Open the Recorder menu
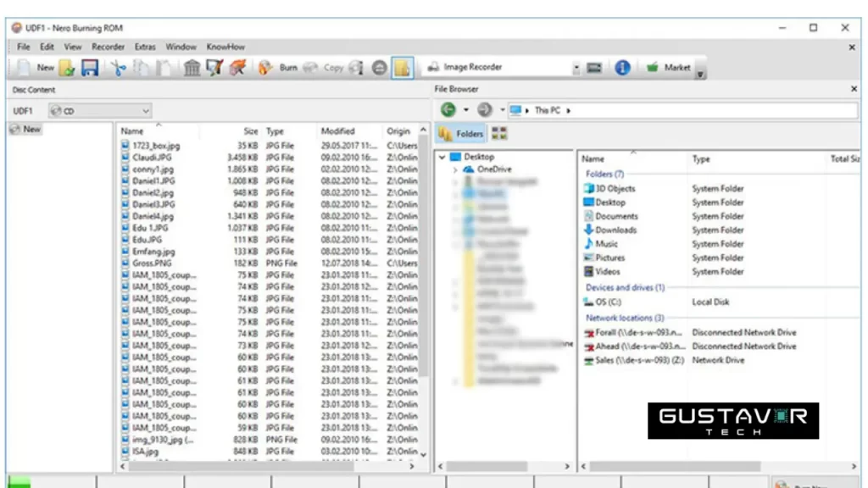The image size is (868, 488). coord(108,47)
